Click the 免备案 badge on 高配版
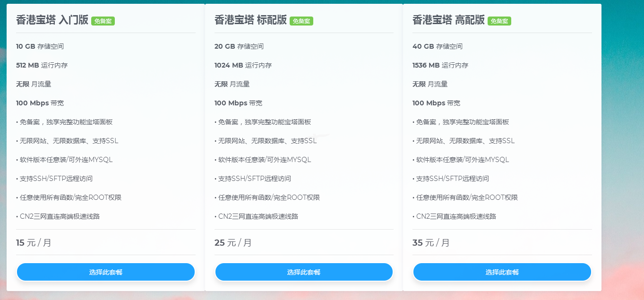Image resolution: width=644 pixels, height=300 pixels. pos(499,21)
